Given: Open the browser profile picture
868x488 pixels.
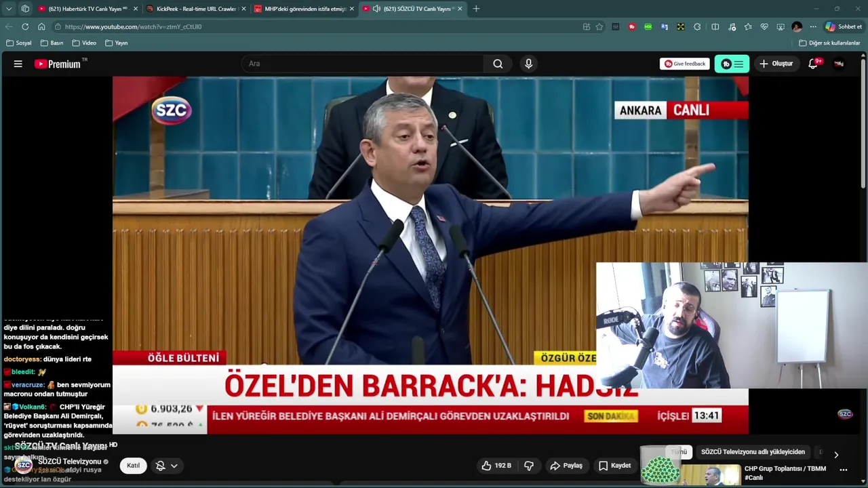Looking at the screenshot, I should click(797, 26).
